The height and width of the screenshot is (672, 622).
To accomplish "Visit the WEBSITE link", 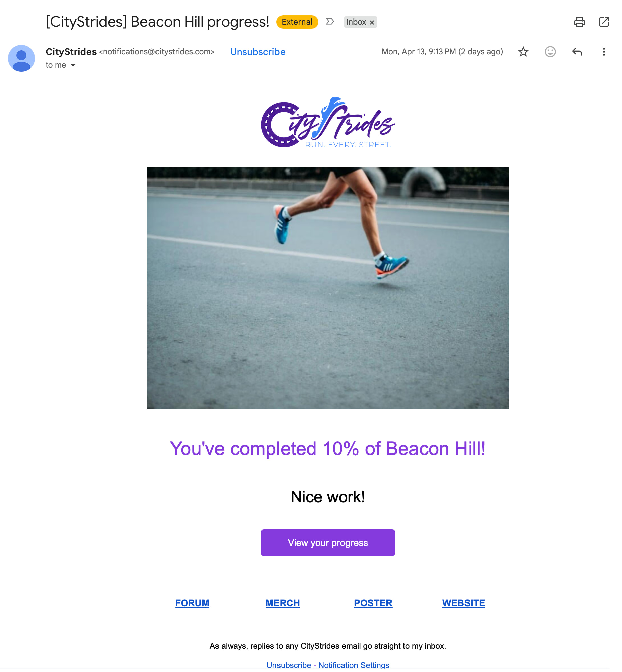I will click(463, 603).
